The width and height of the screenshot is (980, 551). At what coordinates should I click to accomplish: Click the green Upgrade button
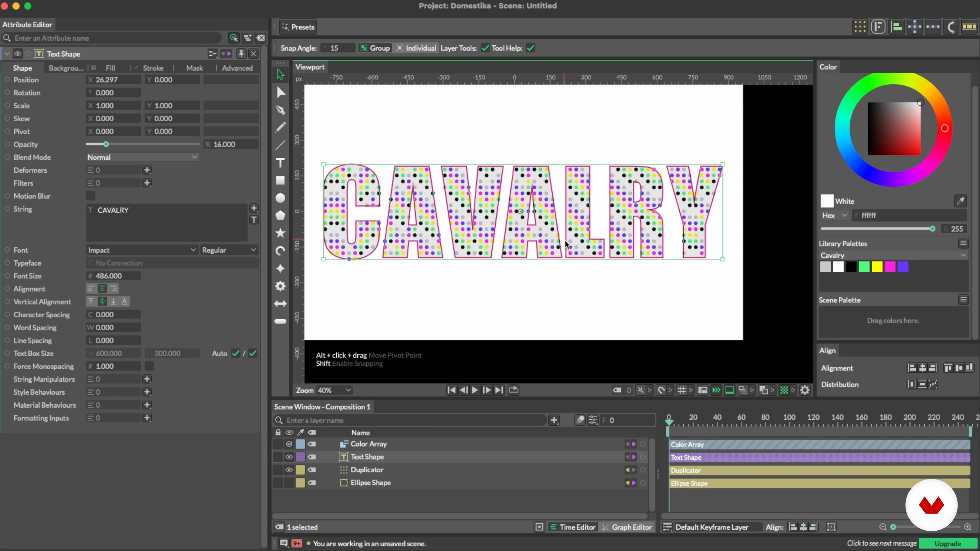click(948, 544)
